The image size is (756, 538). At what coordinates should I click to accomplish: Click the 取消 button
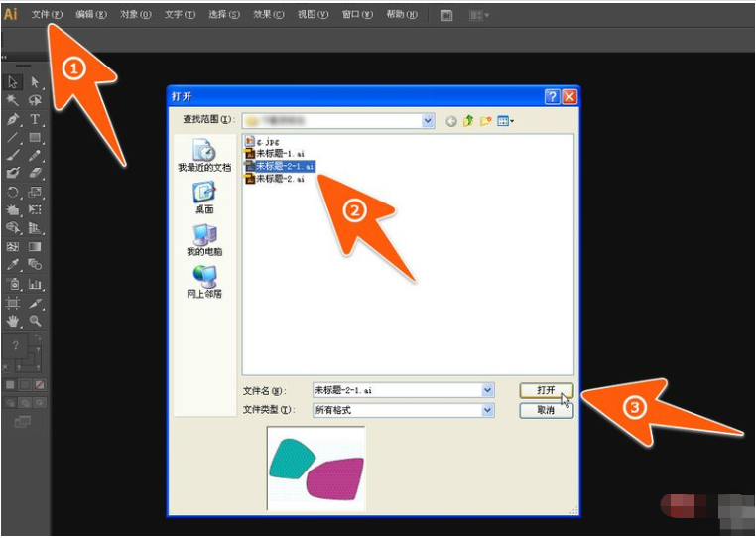click(547, 410)
